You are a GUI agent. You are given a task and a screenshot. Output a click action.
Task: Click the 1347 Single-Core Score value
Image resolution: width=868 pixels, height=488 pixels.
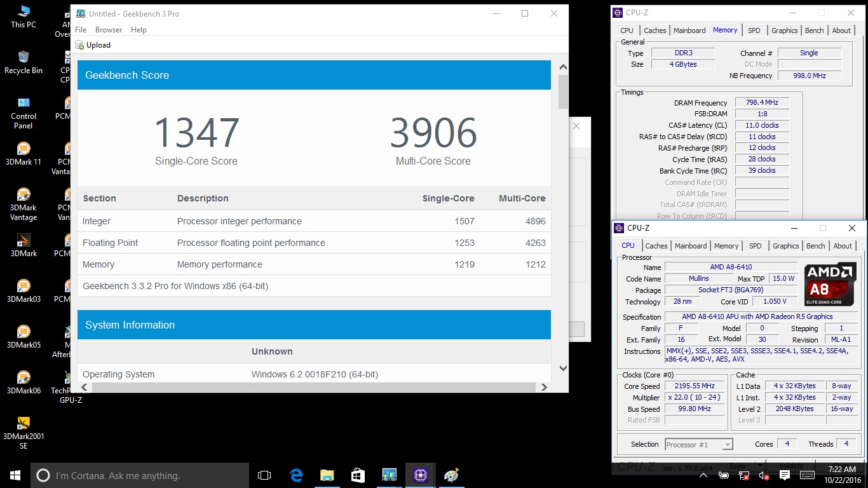click(x=196, y=132)
